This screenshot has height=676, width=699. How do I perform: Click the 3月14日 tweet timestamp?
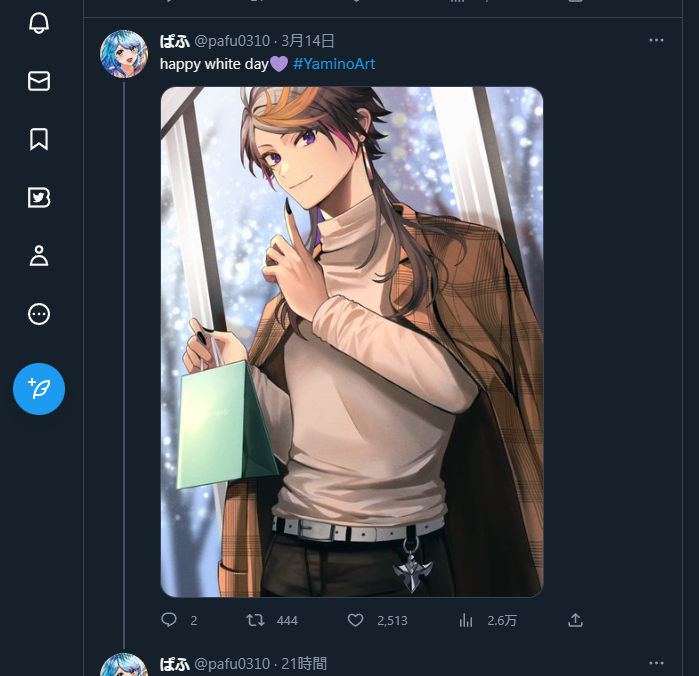tap(308, 41)
